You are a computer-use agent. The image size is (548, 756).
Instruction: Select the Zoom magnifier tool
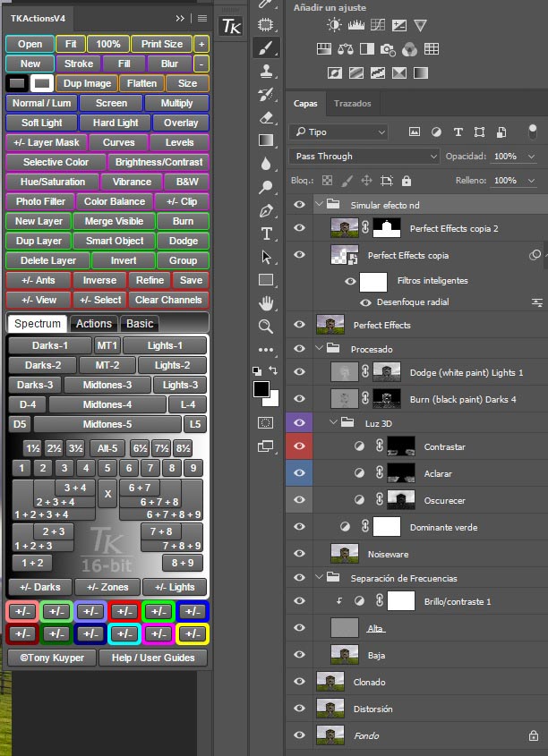point(266,327)
